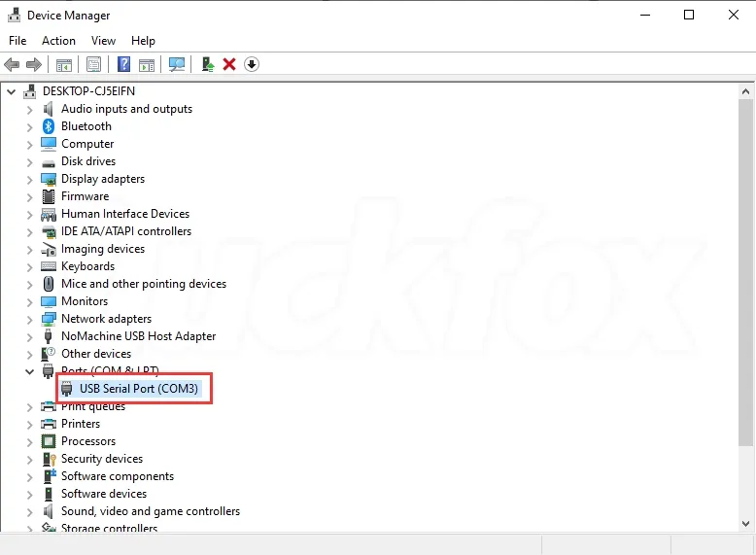Click the Keyboards category icon
756x555 pixels.
coord(49,266)
